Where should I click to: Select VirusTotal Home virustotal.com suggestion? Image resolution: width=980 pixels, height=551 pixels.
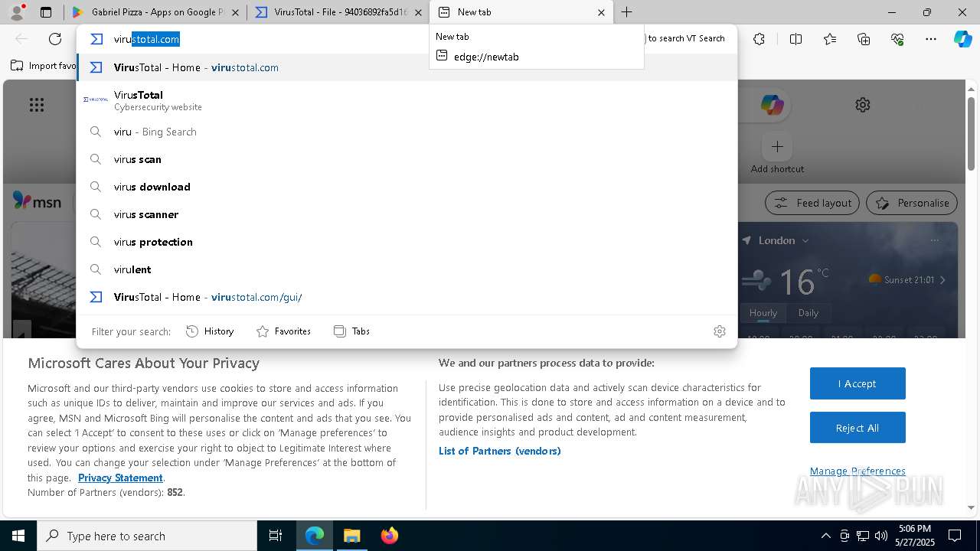(407, 67)
